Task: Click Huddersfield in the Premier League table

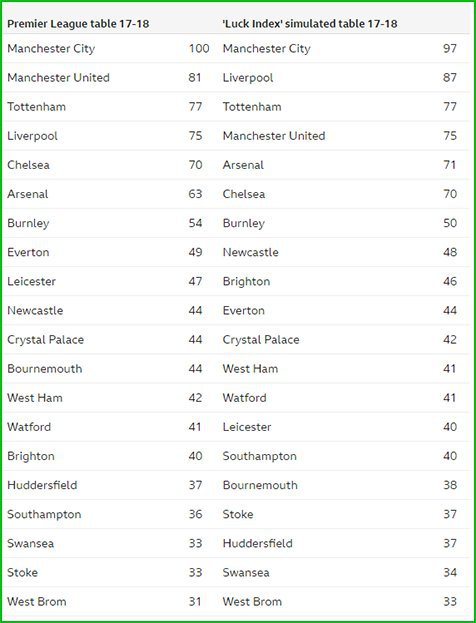Action: pyautogui.click(x=42, y=485)
